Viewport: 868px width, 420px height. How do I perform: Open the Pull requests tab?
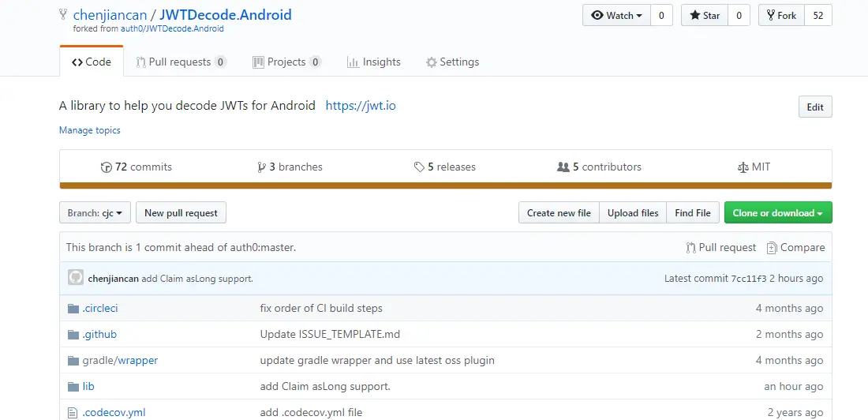point(181,62)
